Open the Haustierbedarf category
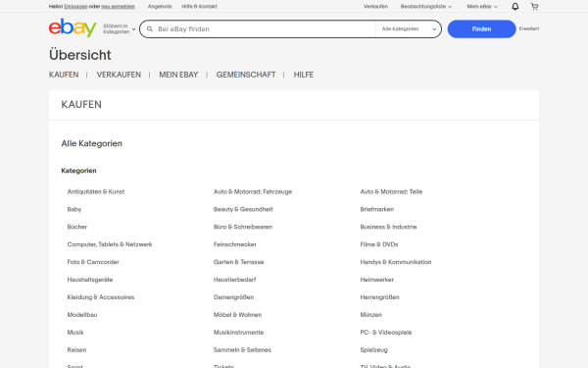Viewport: 588px width, 368px height. pos(235,280)
